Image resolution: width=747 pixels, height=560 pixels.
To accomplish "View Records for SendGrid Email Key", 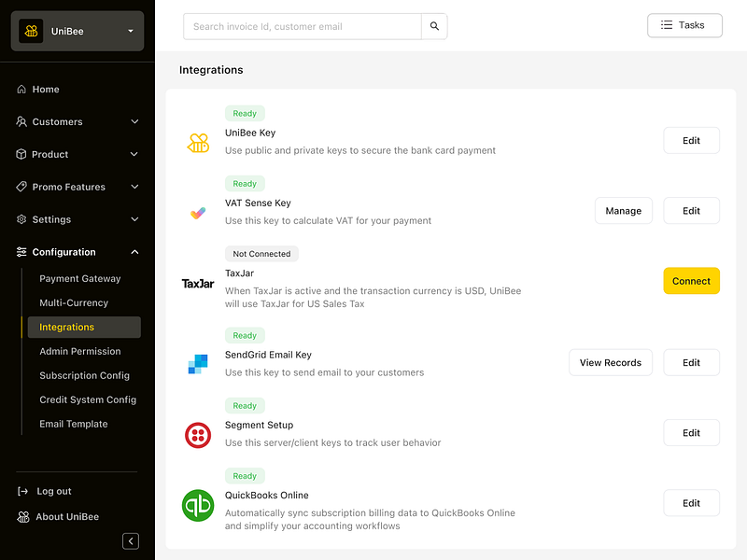I will click(611, 362).
